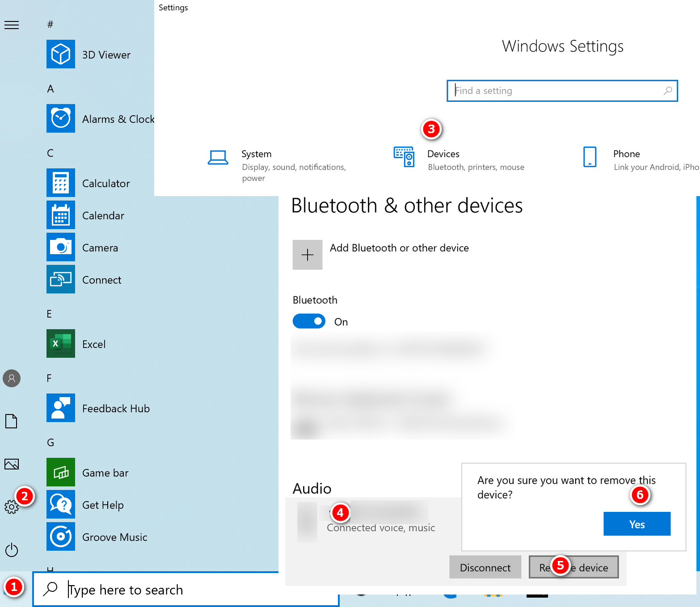700x607 pixels.
Task: Click the 'Calculator' app name text
Action: point(106,184)
